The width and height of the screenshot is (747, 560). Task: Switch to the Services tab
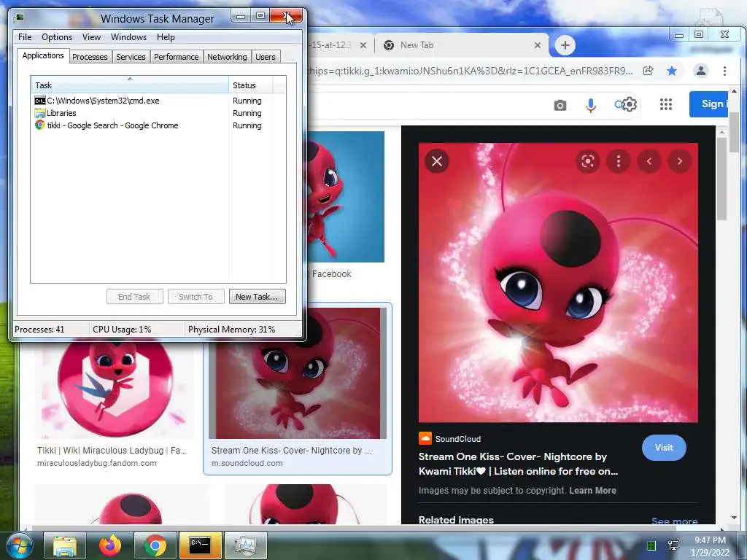pyautogui.click(x=131, y=57)
